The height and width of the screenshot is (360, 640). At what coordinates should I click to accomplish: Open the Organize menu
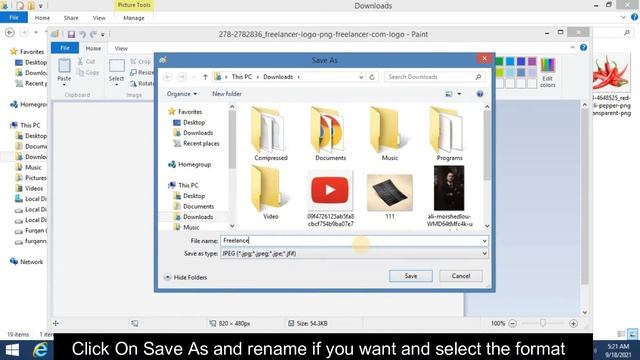(182, 94)
